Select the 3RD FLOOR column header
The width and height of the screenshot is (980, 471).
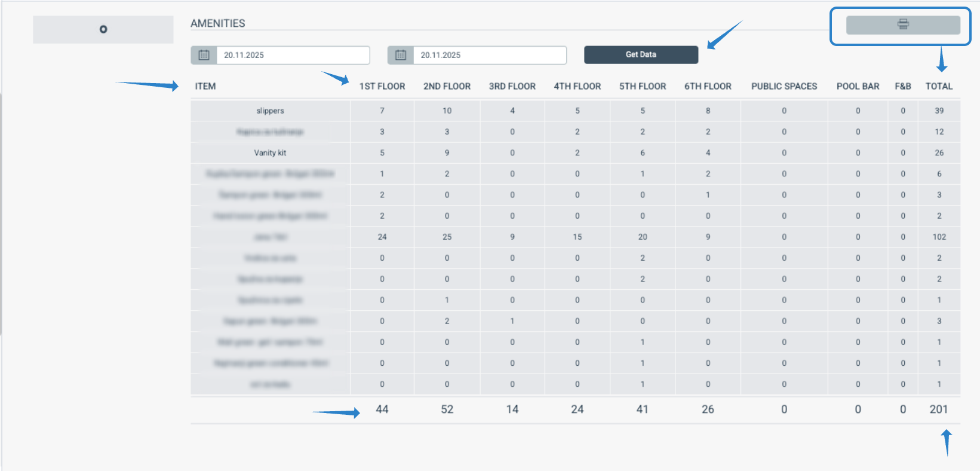[x=512, y=86]
